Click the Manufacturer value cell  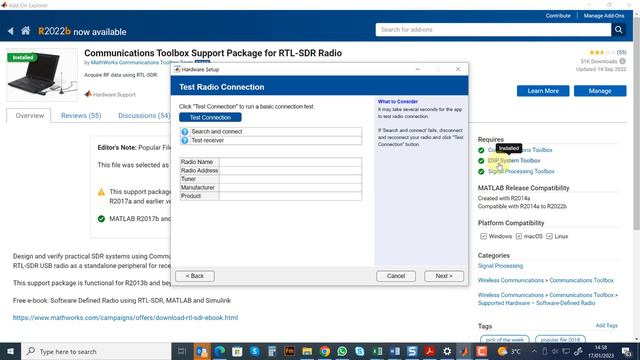pos(290,187)
